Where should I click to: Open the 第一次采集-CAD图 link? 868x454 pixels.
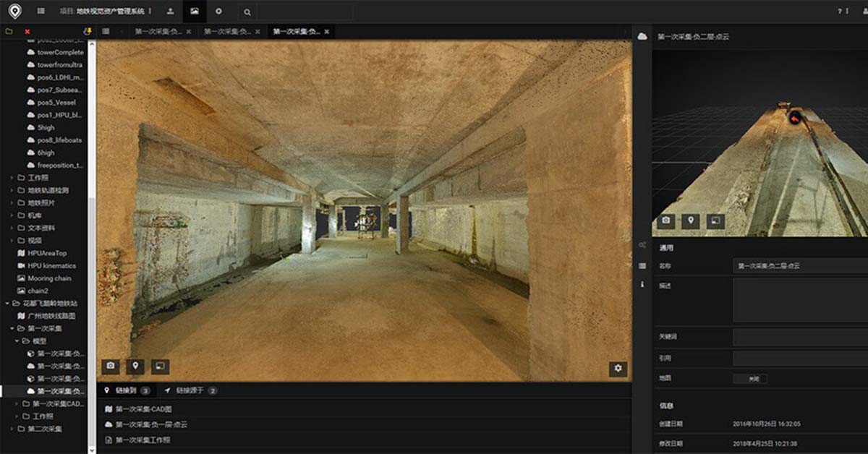(145, 409)
